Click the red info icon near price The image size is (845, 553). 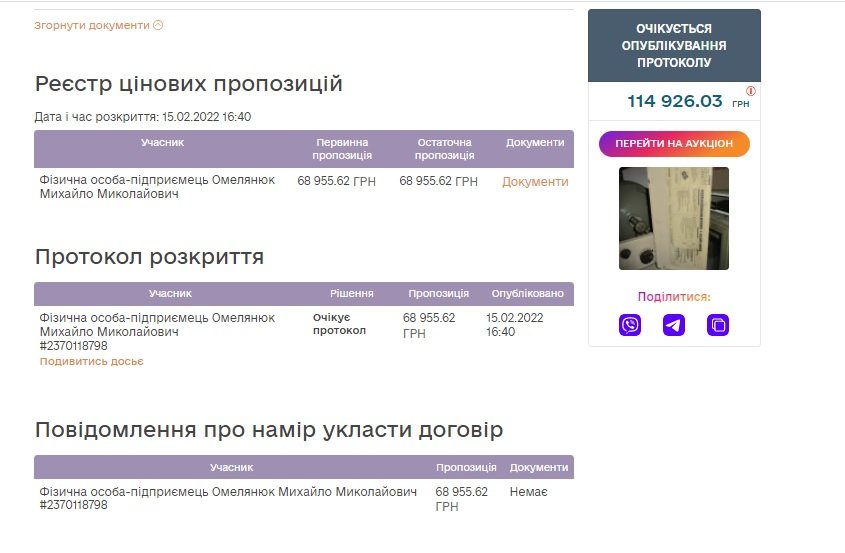pyautogui.click(x=751, y=91)
